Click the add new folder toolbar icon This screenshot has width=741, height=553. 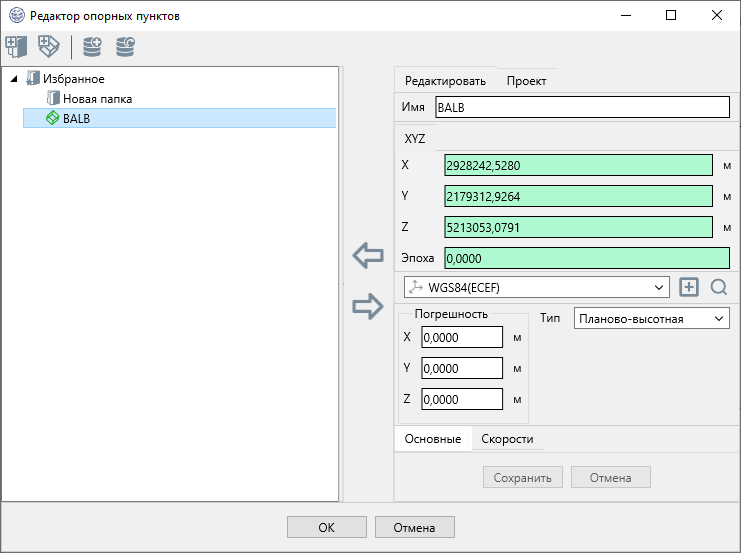[x=17, y=45]
